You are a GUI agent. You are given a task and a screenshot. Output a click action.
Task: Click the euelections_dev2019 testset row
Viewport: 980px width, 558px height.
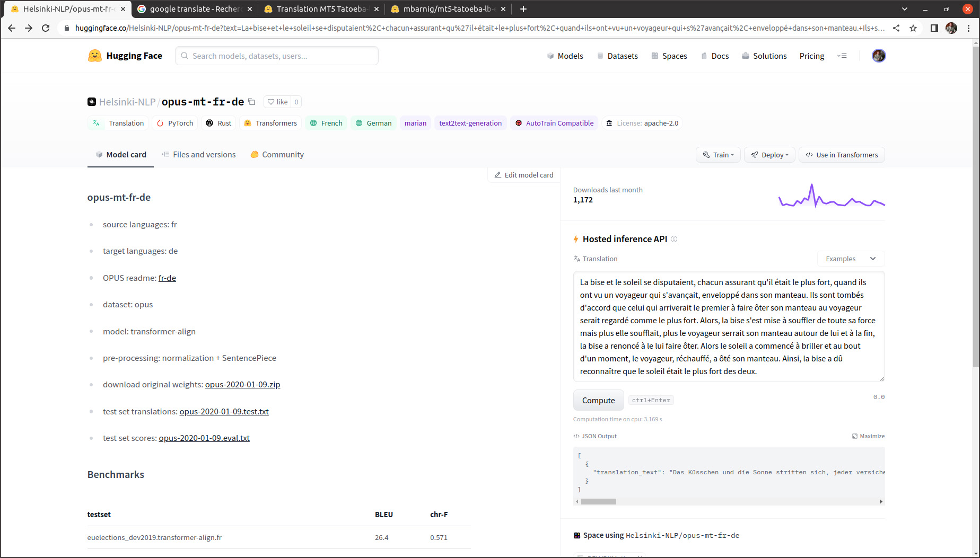[x=279, y=537]
